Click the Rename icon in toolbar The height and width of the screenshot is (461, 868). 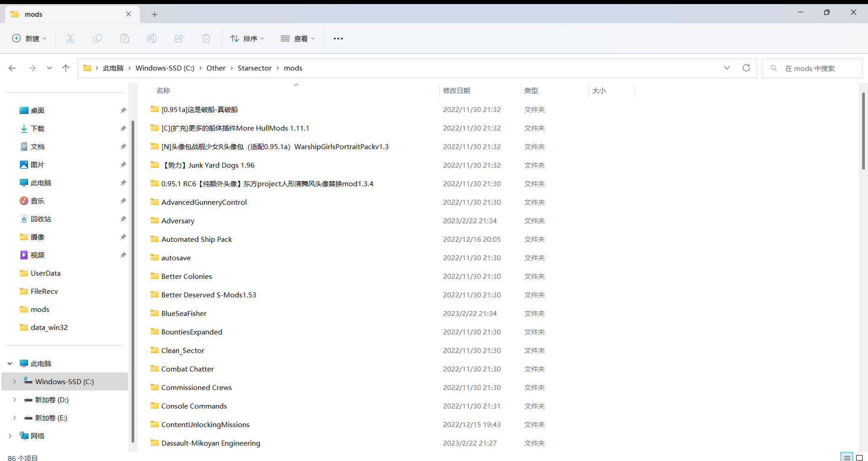[152, 39]
